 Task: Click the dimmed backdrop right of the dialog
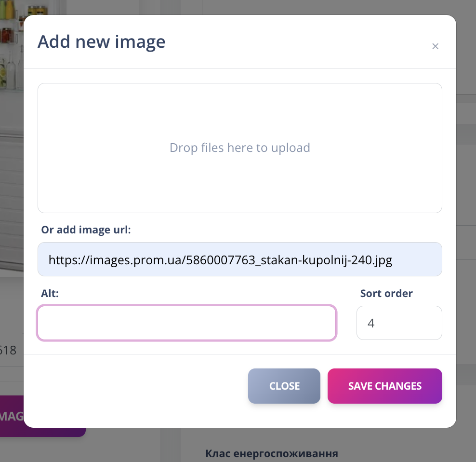(466, 193)
